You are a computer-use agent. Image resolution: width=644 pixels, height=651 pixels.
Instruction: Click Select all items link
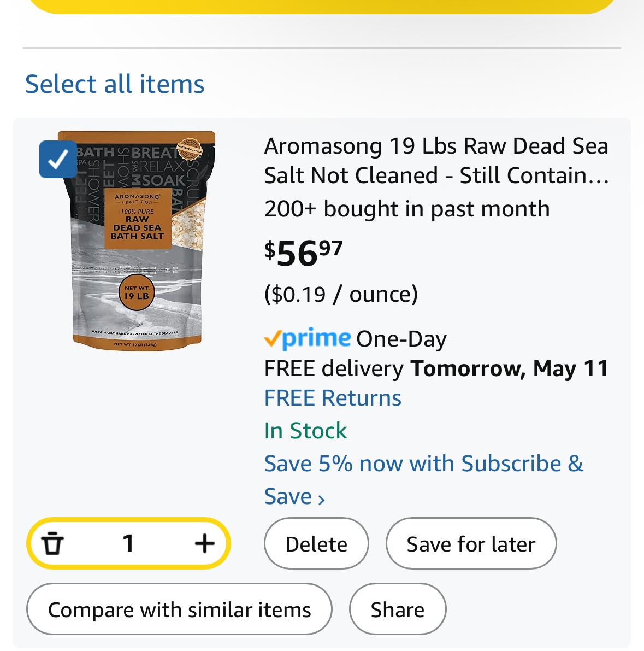pos(115,84)
